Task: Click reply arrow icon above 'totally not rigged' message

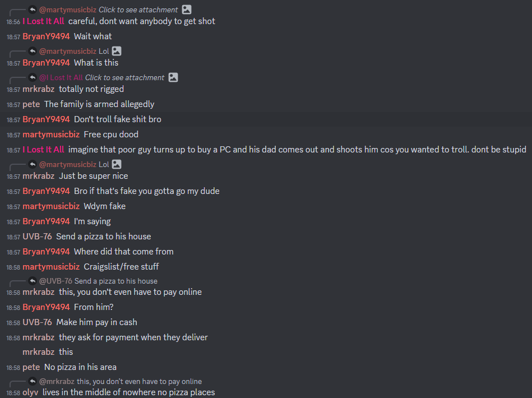Action: [x=33, y=77]
